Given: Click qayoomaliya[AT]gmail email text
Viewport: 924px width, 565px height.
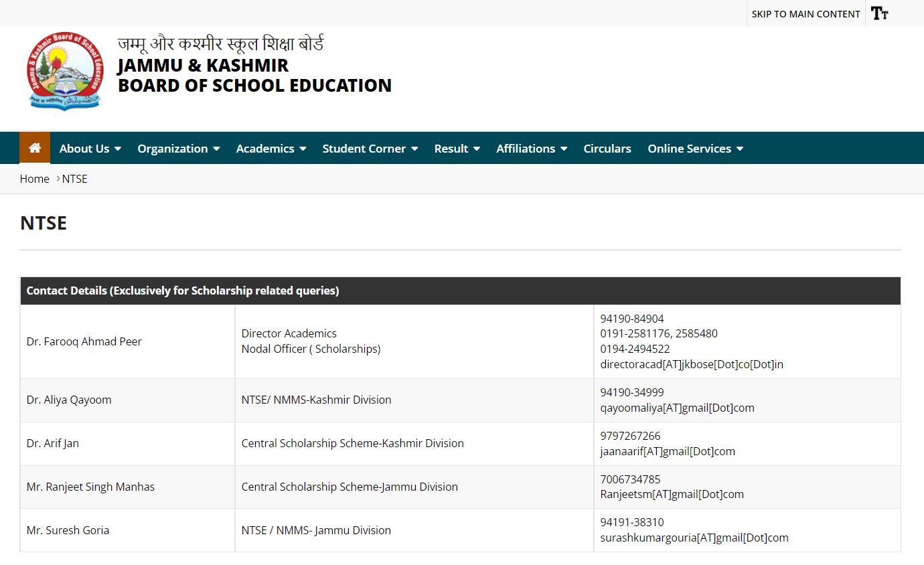Looking at the screenshot, I should coord(677,408).
